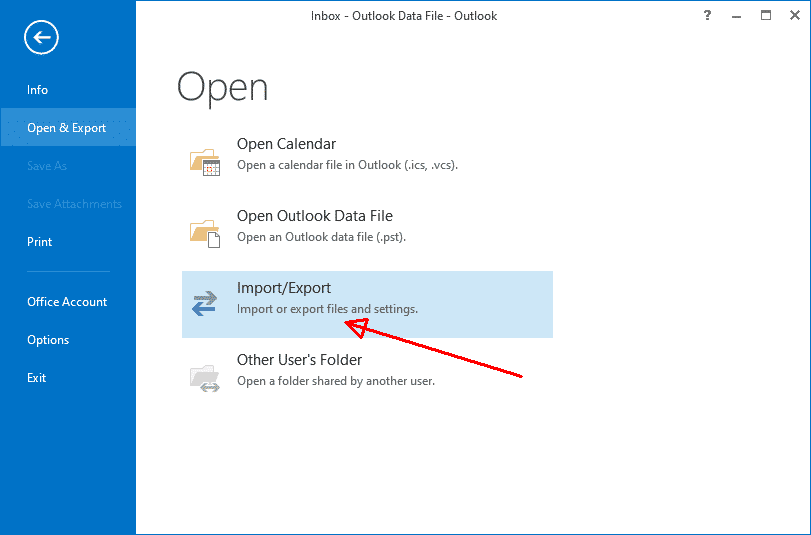
Task: Open the Help question mark
Action: [707, 16]
